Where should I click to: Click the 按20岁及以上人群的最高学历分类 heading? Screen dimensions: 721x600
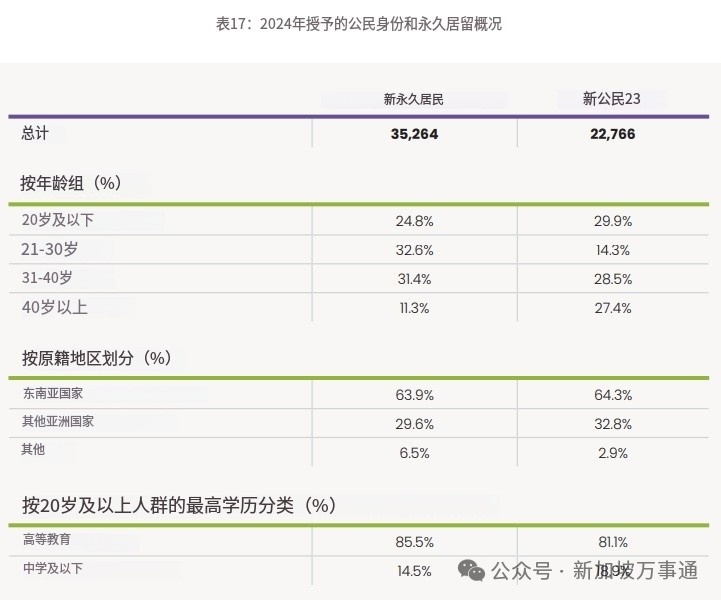[x=179, y=505]
